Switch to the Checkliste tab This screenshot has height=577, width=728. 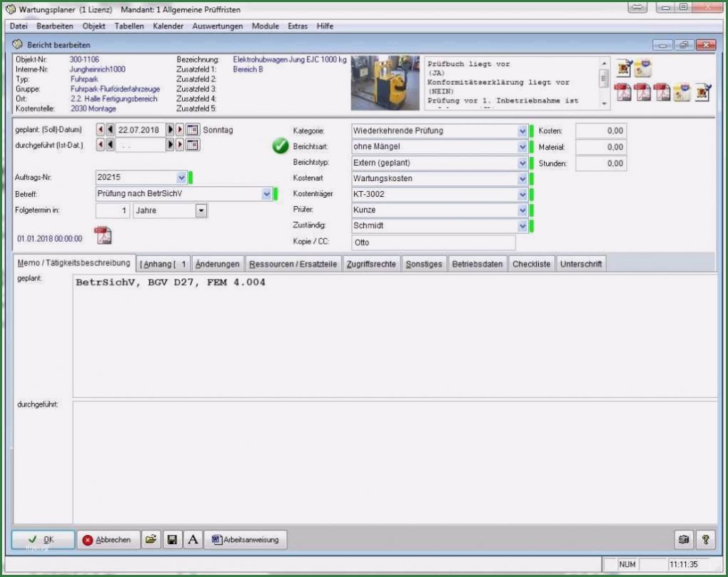pos(531,264)
